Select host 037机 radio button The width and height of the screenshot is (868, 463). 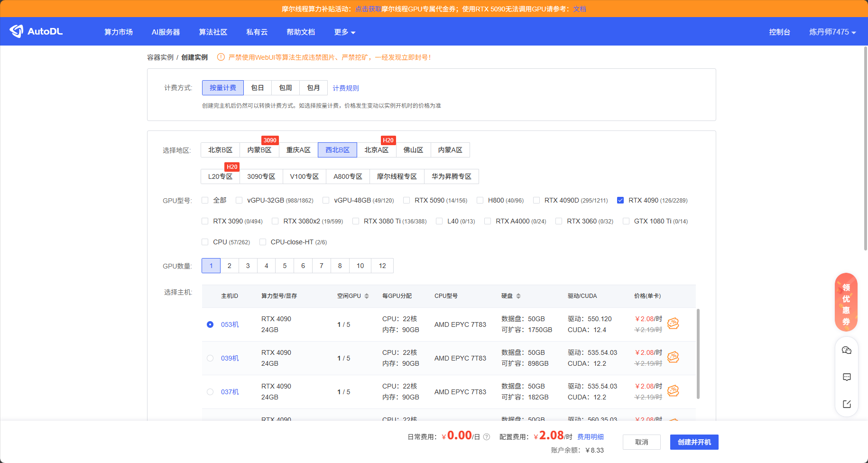pos(210,392)
